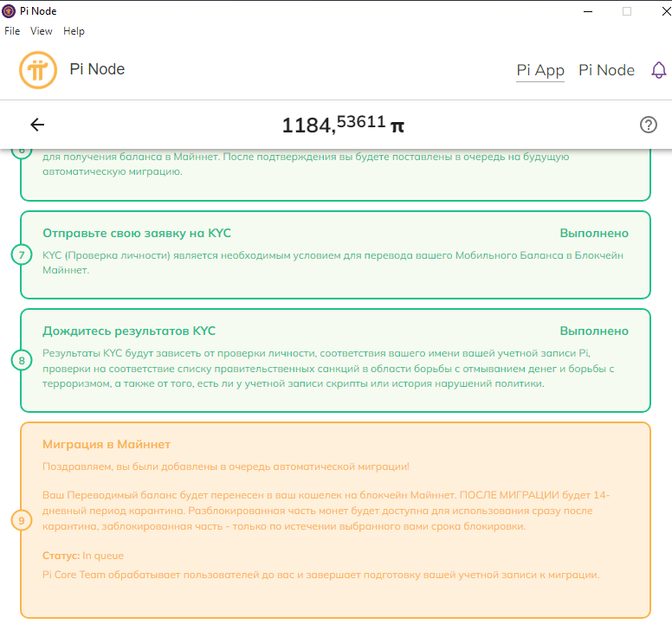The image size is (672, 624).
Task: Click the step 9 circle marker
Action: (22, 520)
